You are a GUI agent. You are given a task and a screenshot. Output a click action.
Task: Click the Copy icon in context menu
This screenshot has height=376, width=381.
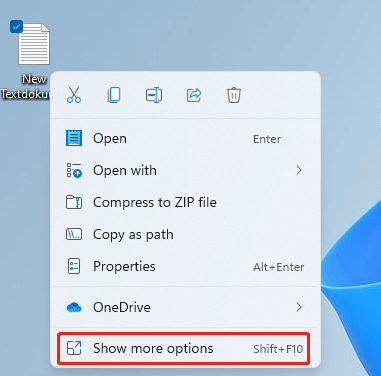114,95
